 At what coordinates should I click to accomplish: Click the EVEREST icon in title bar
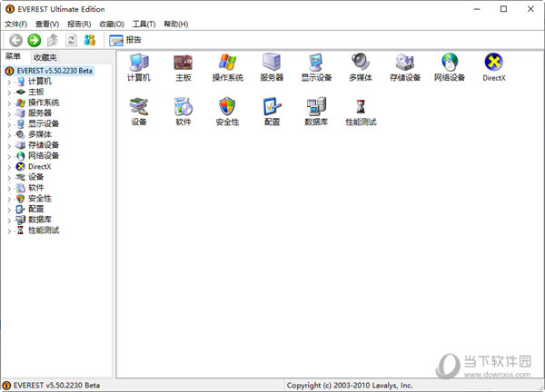[10, 9]
